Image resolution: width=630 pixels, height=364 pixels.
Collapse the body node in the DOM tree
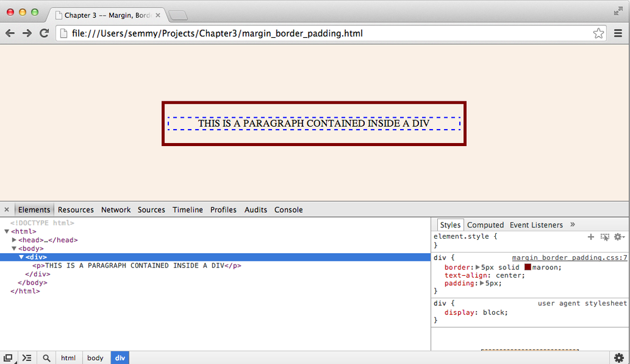[x=14, y=248]
